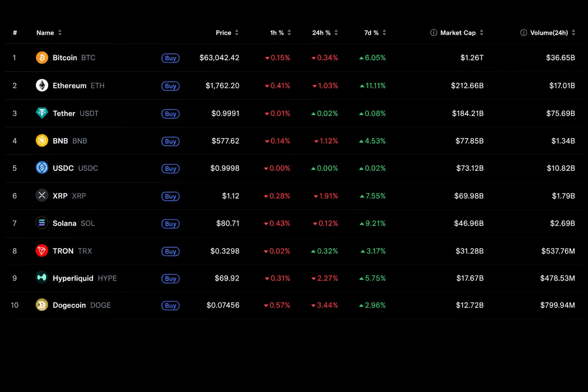588x392 pixels.
Task: Sort by 7d % change
Action: [x=375, y=33]
